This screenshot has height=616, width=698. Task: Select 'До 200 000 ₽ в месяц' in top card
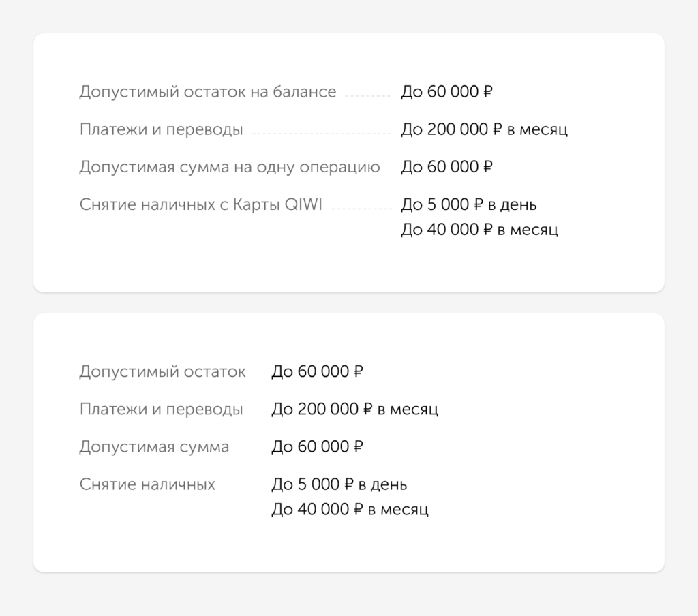pos(485,129)
